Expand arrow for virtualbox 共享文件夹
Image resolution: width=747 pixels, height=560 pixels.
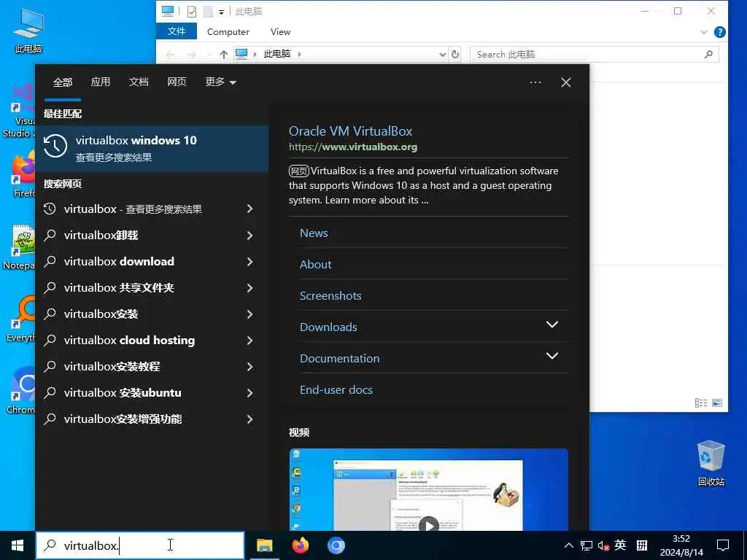pos(249,287)
